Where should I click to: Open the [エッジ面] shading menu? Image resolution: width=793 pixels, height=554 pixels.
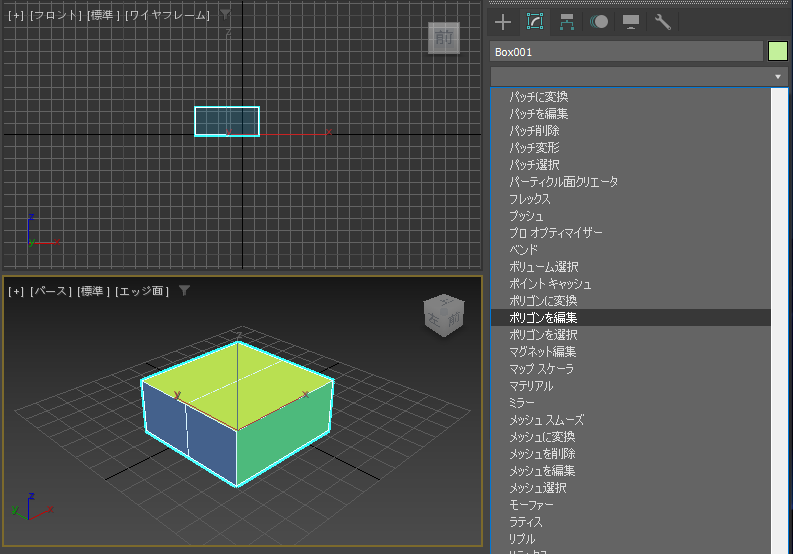coord(142,291)
